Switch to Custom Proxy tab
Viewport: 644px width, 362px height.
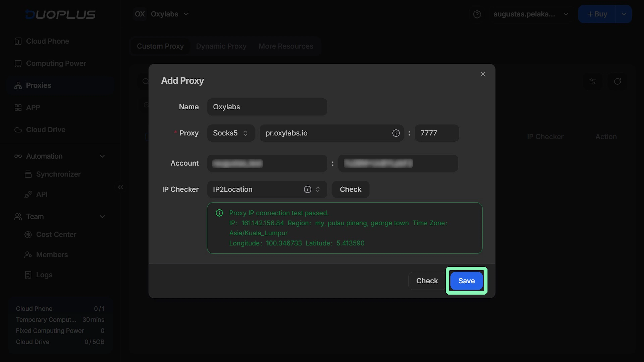160,46
